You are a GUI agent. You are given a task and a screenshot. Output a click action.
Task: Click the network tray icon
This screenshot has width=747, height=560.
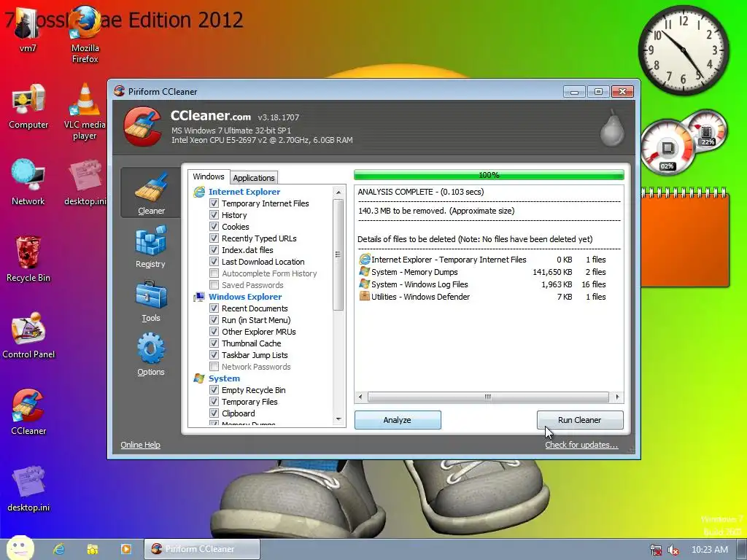tap(656, 550)
